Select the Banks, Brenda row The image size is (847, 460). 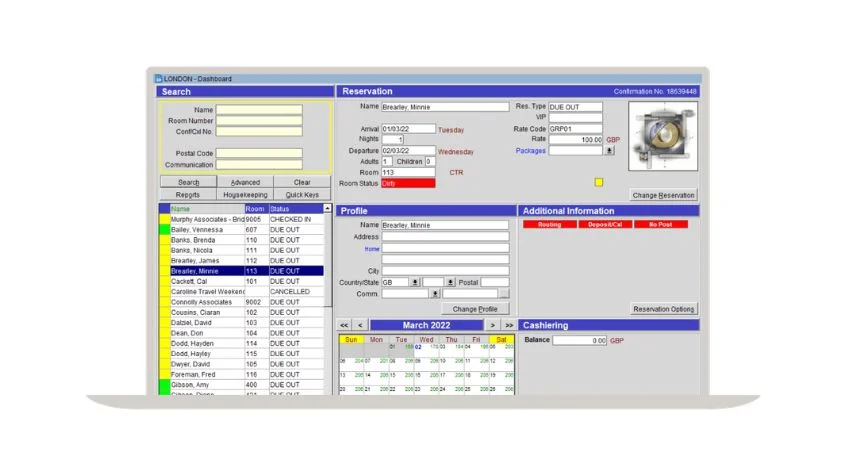tap(241, 240)
